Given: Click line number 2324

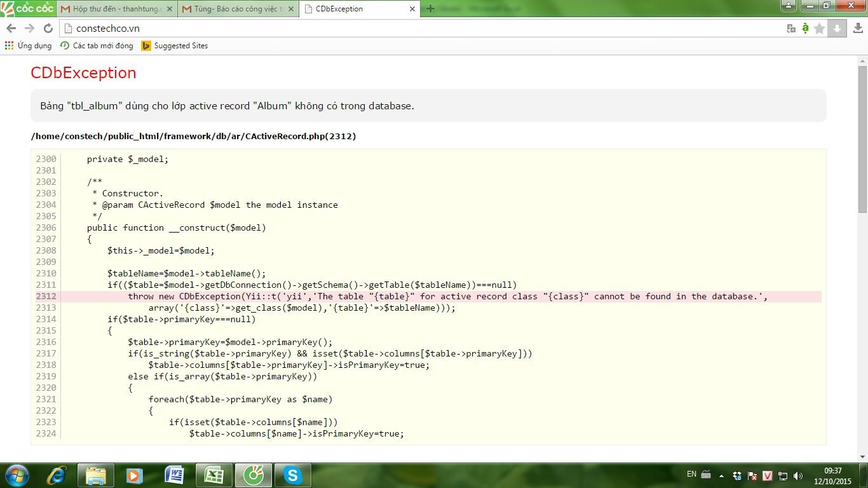Looking at the screenshot, I should coord(46,433).
